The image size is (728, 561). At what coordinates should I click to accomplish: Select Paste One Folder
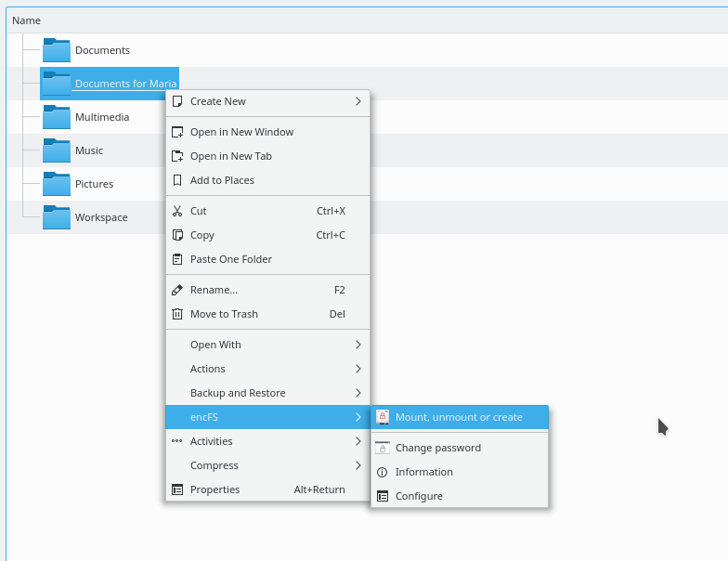coord(267,259)
